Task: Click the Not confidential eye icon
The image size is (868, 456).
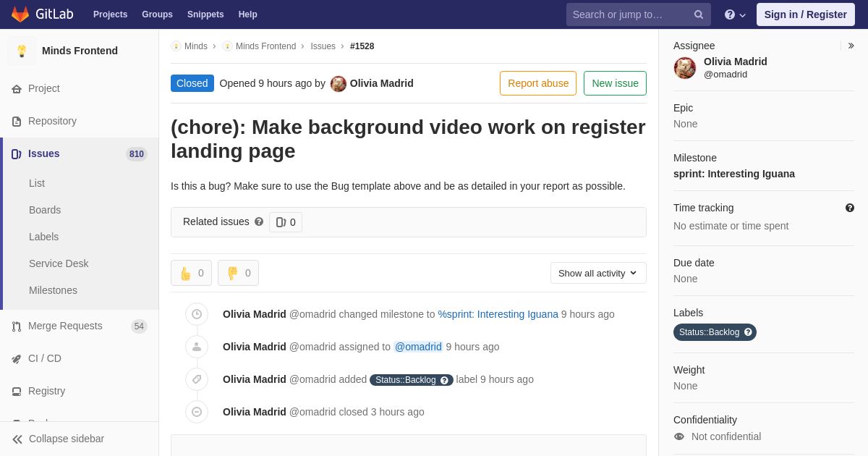Action: click(x=679, y=436)
